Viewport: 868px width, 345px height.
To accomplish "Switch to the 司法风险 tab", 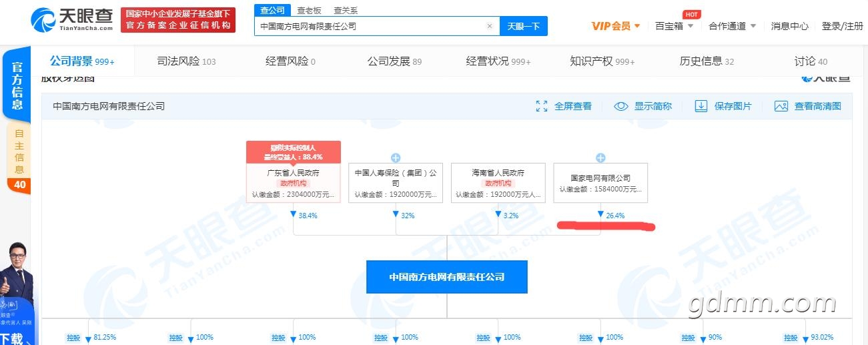I will click(186, 61).
